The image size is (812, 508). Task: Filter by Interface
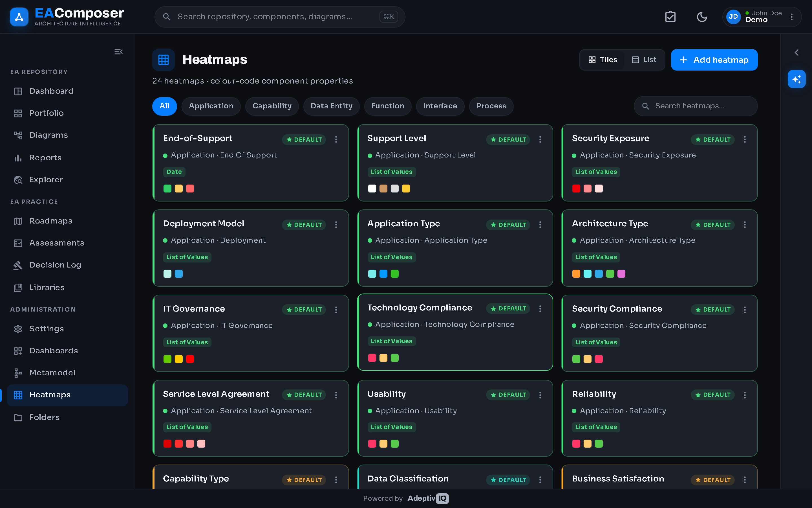[440, 106]
